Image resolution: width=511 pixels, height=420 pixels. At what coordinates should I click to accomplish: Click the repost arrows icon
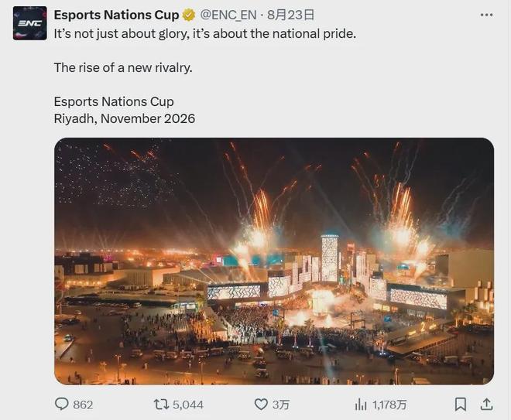coord(161,404)
